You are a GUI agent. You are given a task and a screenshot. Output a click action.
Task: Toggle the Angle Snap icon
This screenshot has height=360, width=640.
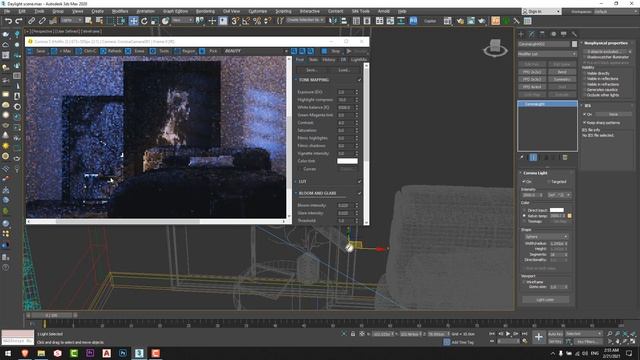tap(246, 21)
